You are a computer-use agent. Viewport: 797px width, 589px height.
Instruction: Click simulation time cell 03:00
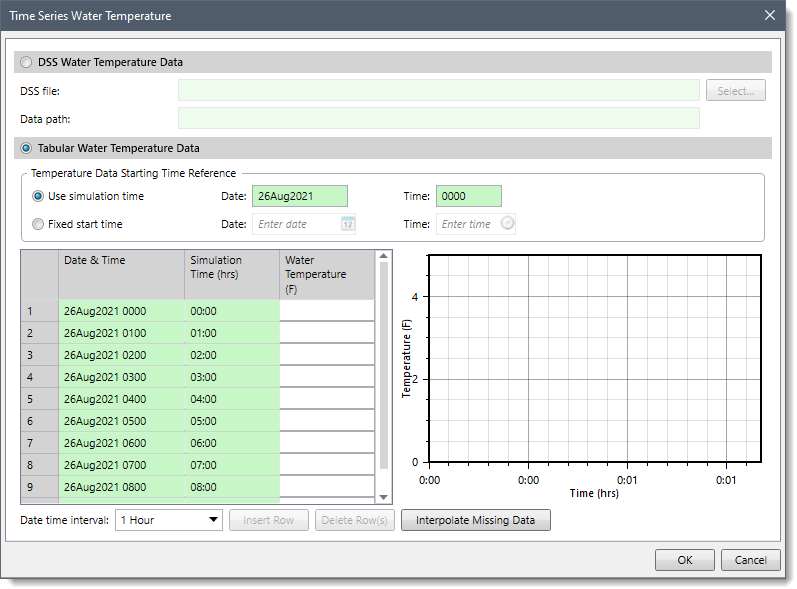pos(232,377)
